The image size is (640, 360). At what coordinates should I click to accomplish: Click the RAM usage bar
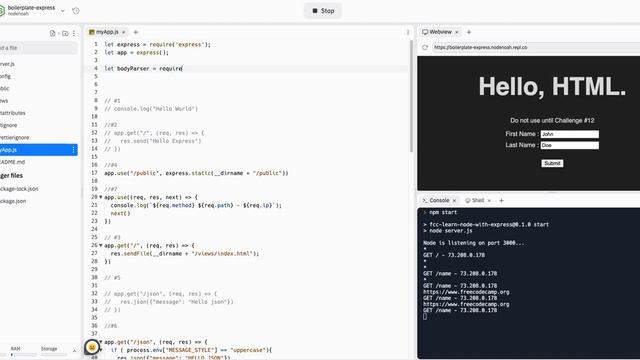click(x=23, y=355)
